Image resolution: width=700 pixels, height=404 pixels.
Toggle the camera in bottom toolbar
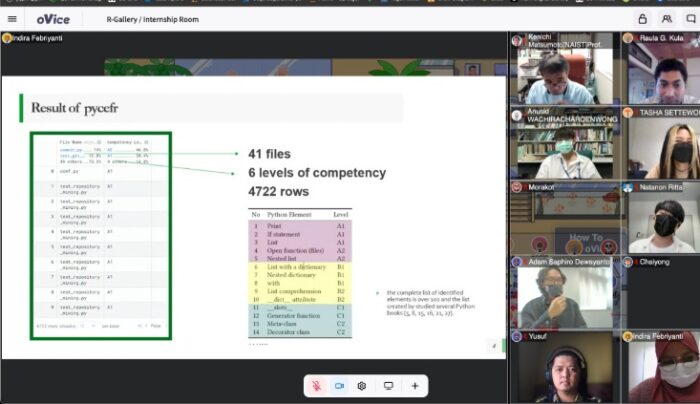coord(339,386)
